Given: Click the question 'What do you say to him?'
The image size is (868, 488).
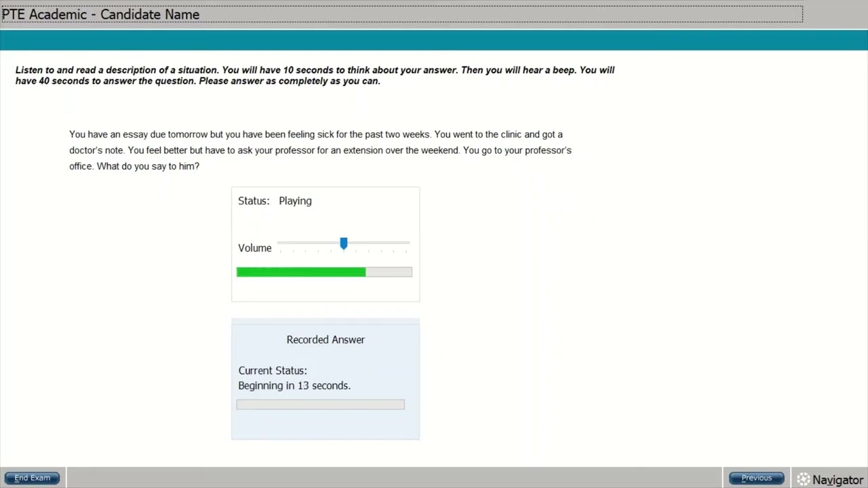Looking at the screenshot, I should pyautogui.click(x=148, y=166).
